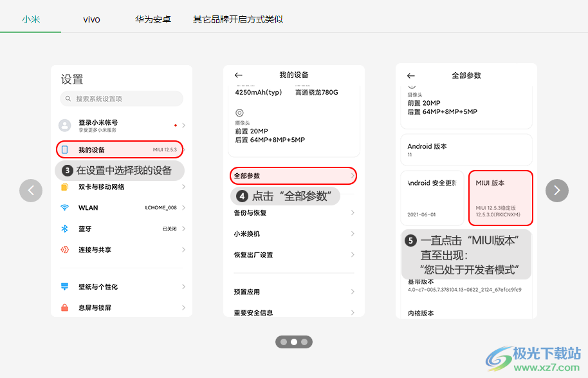Click the 我的设备 phone icon
This screenshot has height=378, width=588.
pos(64,150)
